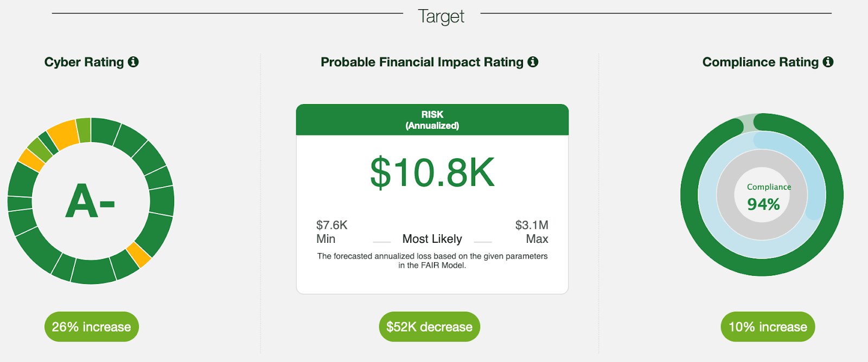The height and width of the screenshot is (362, 868).
Task: Click the Target section title
Action: (441, 16)
